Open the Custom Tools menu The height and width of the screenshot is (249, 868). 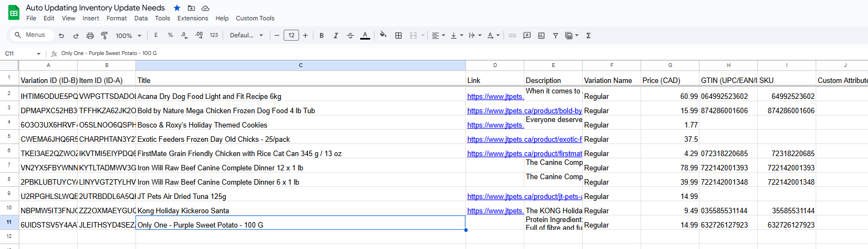[255, 18]
